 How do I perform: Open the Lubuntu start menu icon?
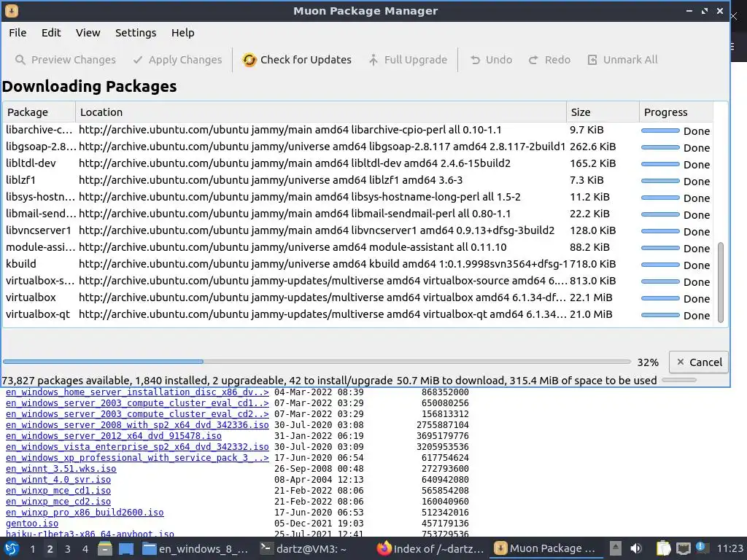[x=12, y=548]
